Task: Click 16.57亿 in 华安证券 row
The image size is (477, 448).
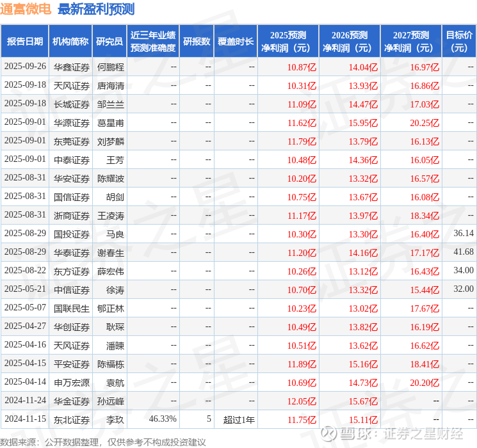Action: click(x=424, y=179)
